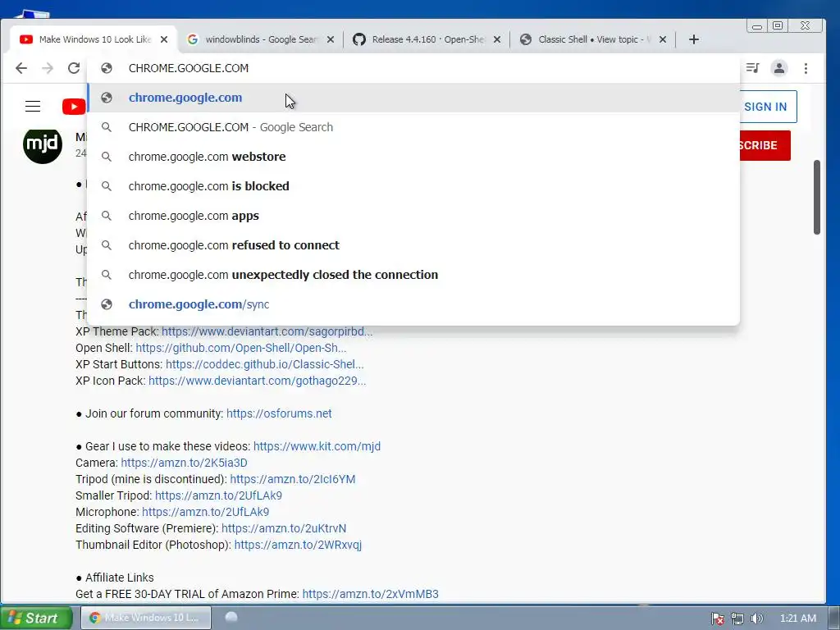Choose the chrome.google.com apps suggestion
840x630 pixels.
click(x=413, y=216)
